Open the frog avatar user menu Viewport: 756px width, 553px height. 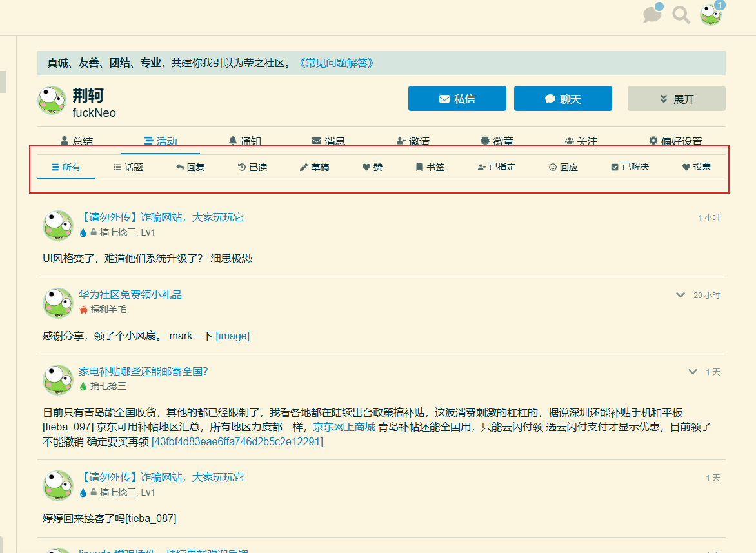(711, 14)
